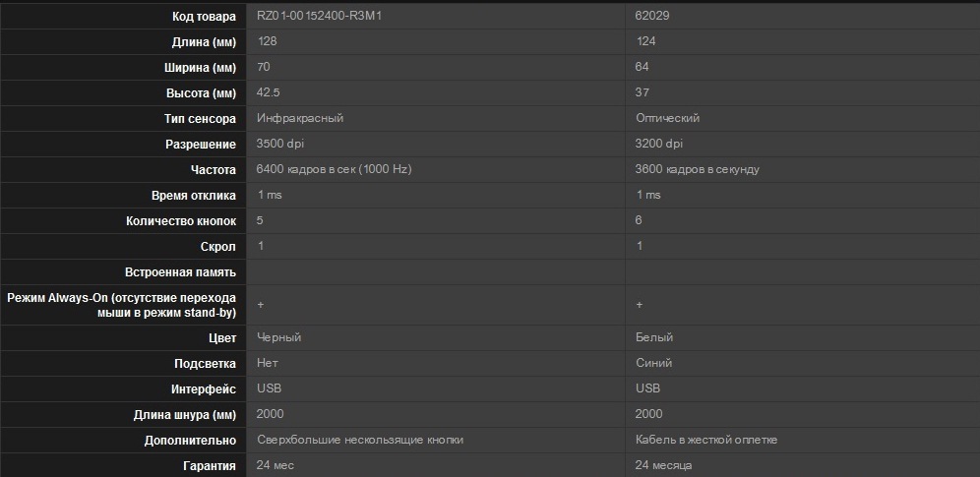Click the '3500 dpi' resolution value
Screen dimensions: 980x477
point(280,144)
